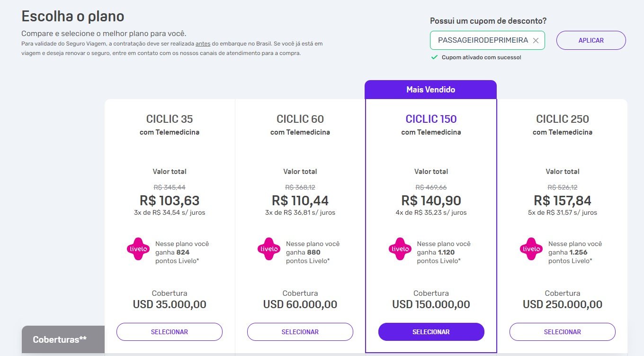Click the Livelo logo under CICLIC 150
644x356 pixels.
click(x=400, y=249)
